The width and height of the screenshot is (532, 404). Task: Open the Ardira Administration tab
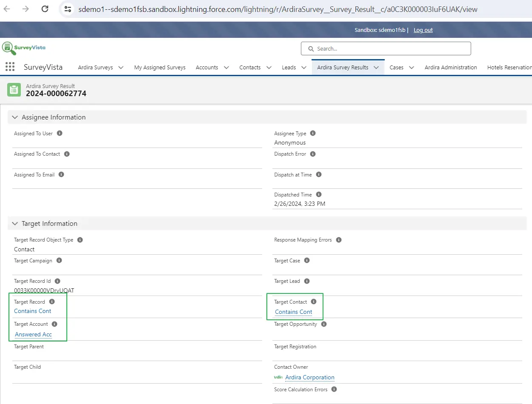pyautogui.click(x=451, y=67)
